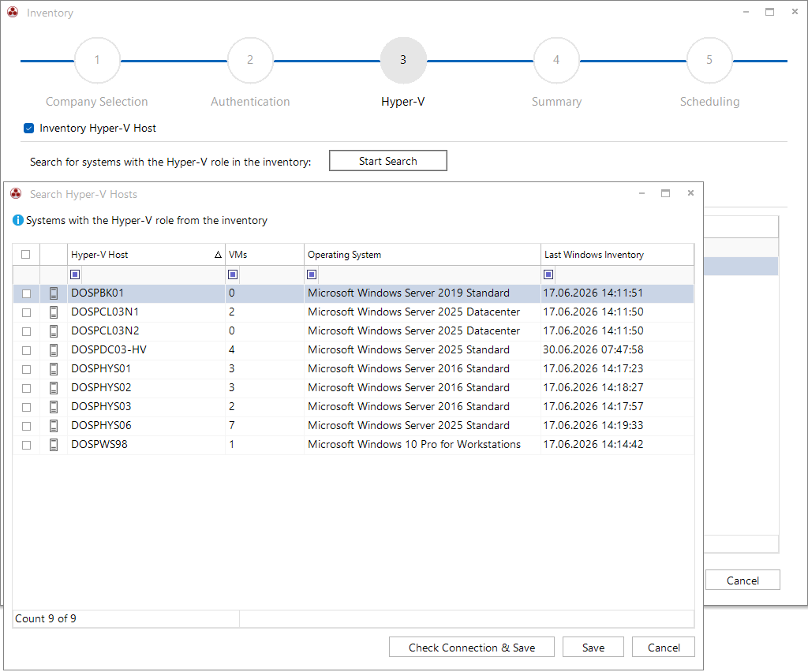Click the blue info icon beside inventory message

pos(18,220)
